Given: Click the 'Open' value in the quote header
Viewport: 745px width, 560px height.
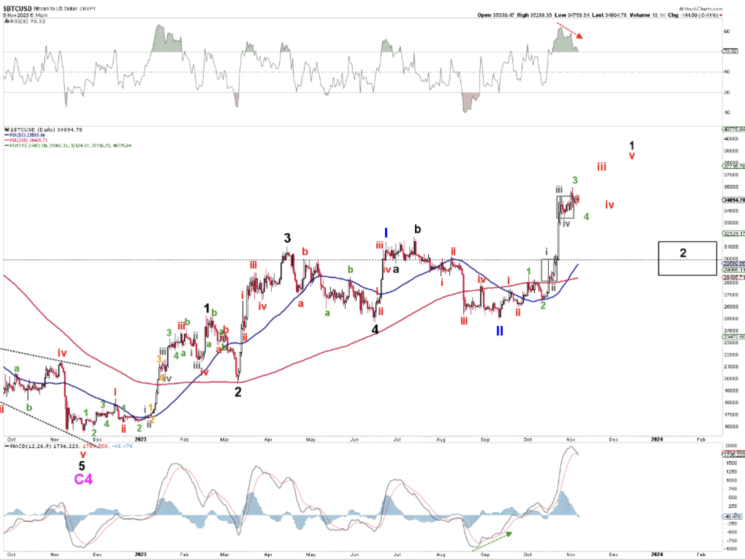Looking at the screenshot, I should point(504,15).
